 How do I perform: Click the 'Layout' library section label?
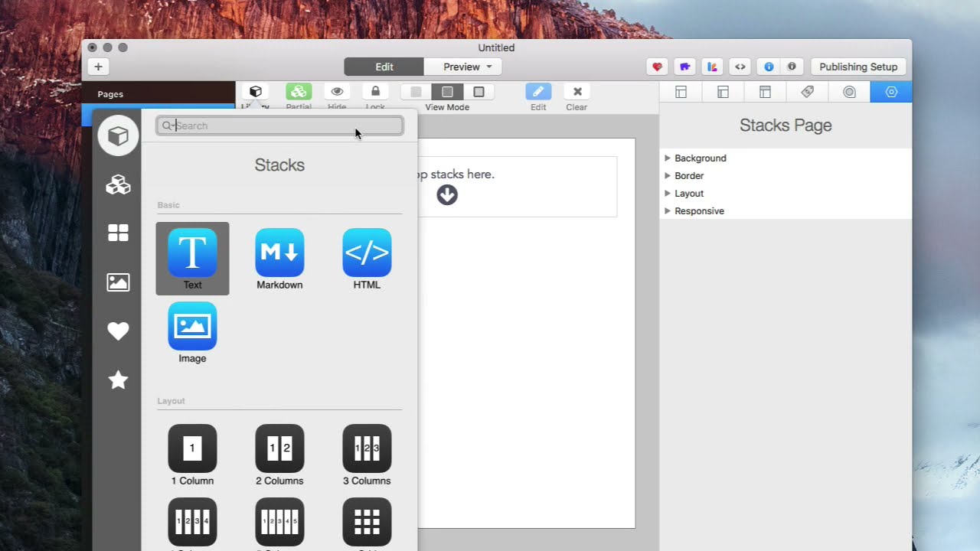pyautogui.click(x=171, y=401)
